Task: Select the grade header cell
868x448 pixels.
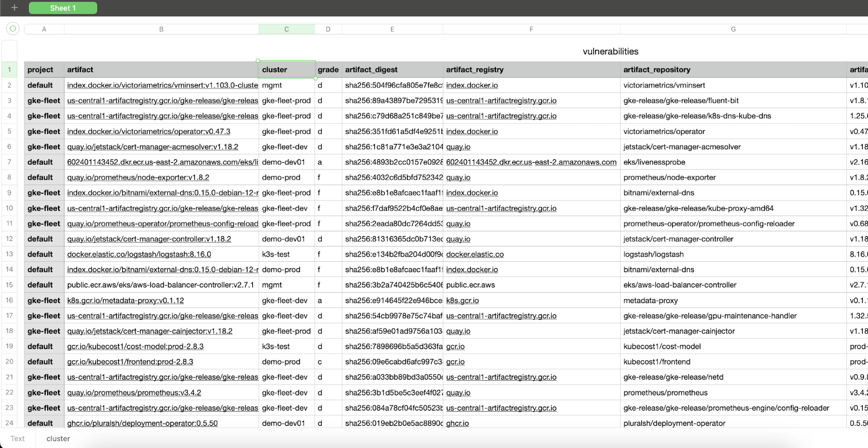Action: 328,70
